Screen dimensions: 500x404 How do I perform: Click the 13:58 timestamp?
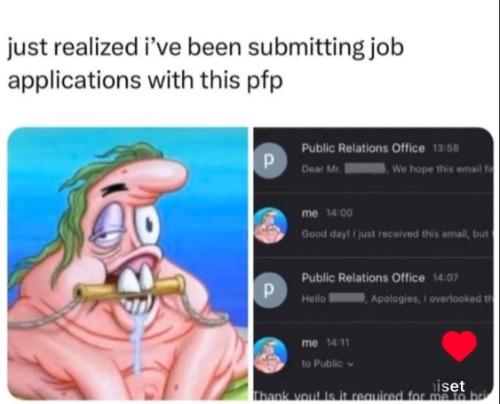tap(446, 148)
